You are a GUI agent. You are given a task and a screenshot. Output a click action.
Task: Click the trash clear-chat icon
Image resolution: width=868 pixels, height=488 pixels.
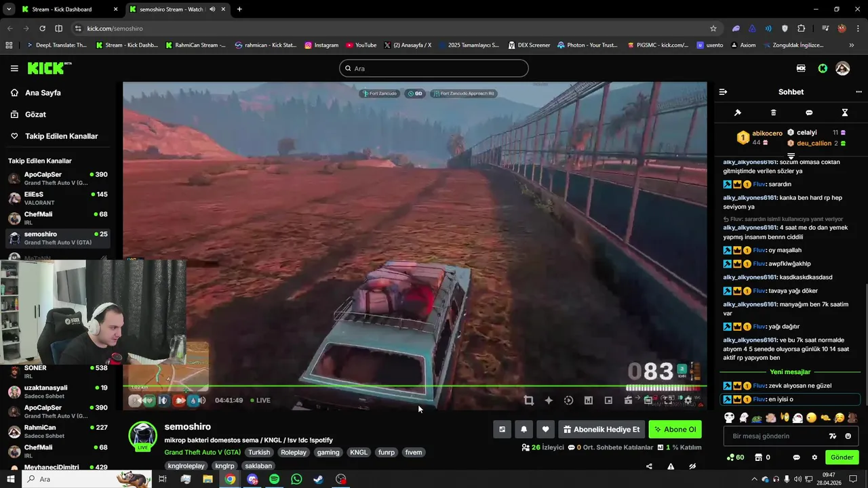pos(774,113)
